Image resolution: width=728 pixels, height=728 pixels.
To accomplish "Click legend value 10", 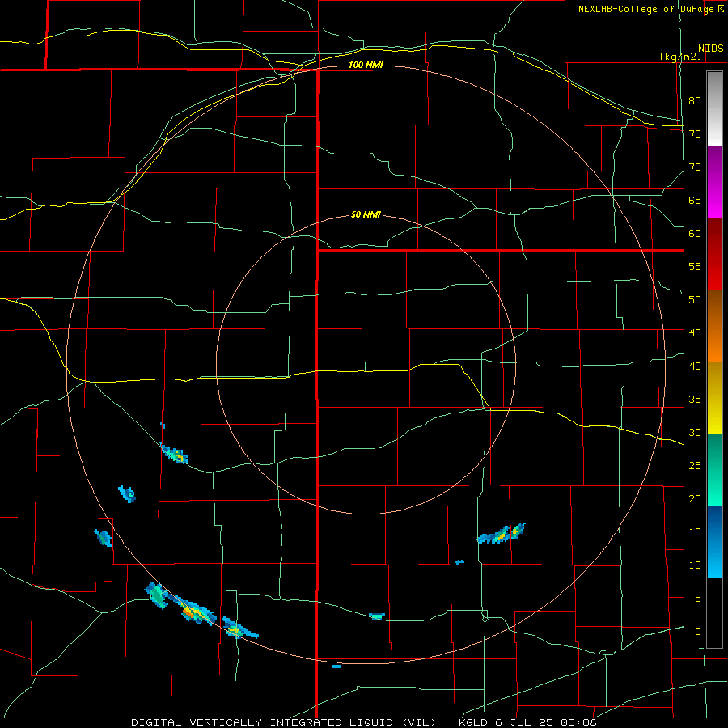I will tap(695, 565).
